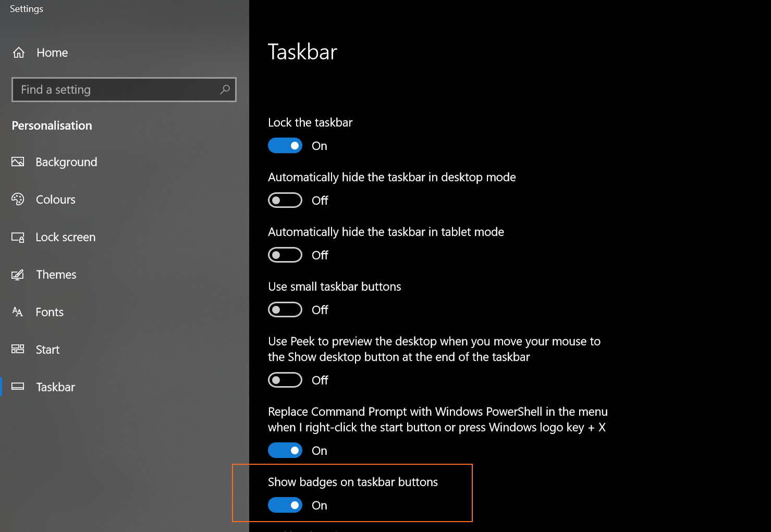Click the search magnifier button
771x532 pixels.
(x=225, y=89)
